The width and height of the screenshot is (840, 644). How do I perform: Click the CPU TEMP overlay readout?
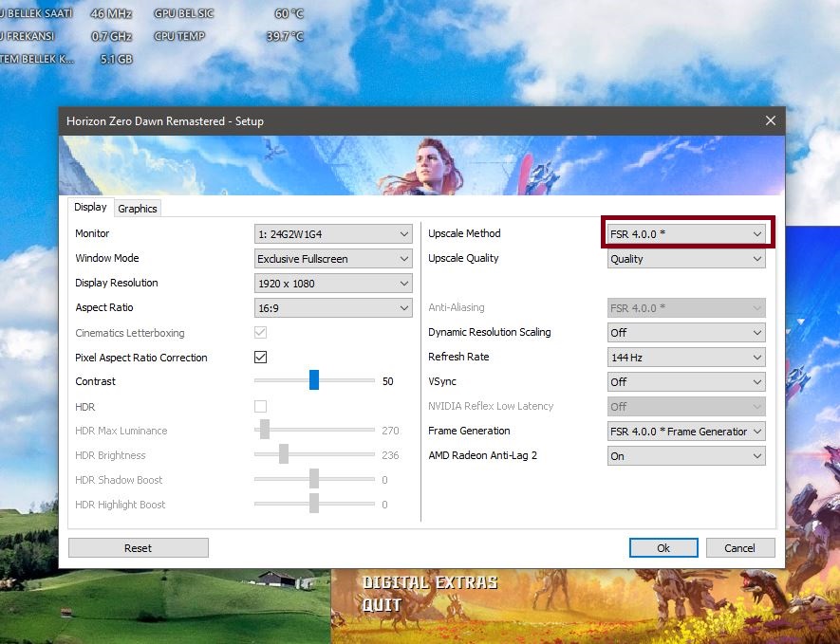228,36
